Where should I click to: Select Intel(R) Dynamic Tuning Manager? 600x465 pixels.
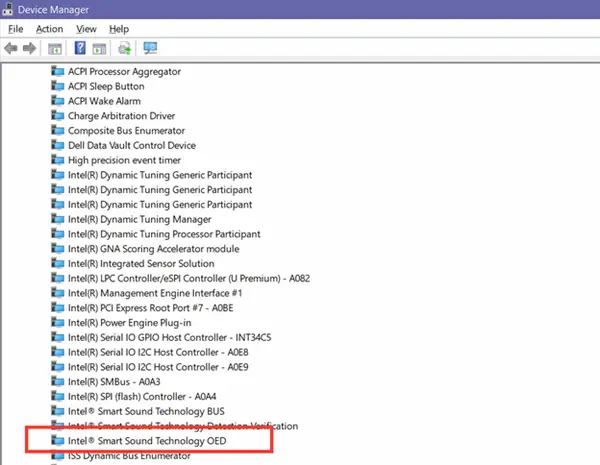139,219
